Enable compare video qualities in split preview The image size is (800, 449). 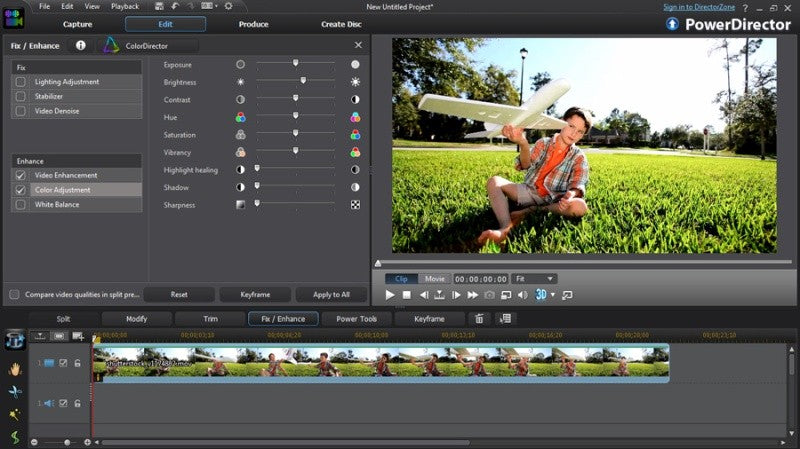pos(15,294)
